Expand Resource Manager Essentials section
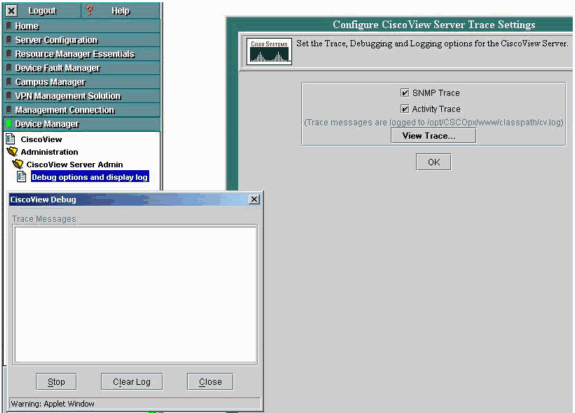 click(82, 54)
